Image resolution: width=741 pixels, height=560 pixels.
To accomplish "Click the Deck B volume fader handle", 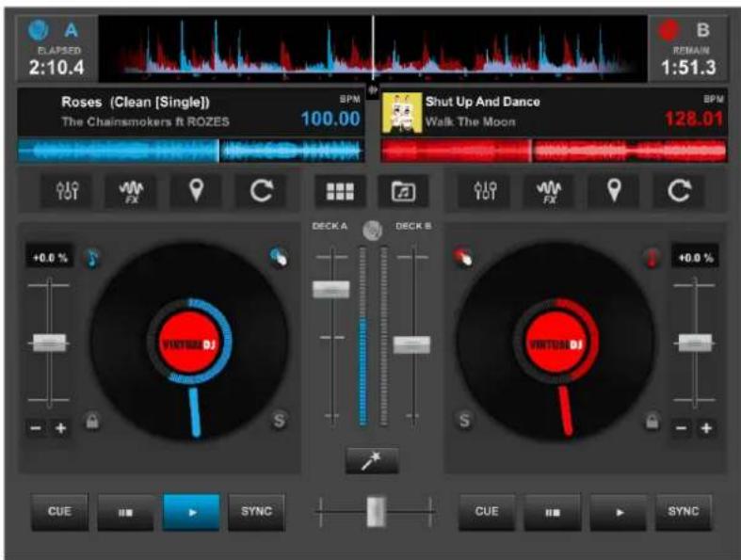I will [x=412, y=345].
